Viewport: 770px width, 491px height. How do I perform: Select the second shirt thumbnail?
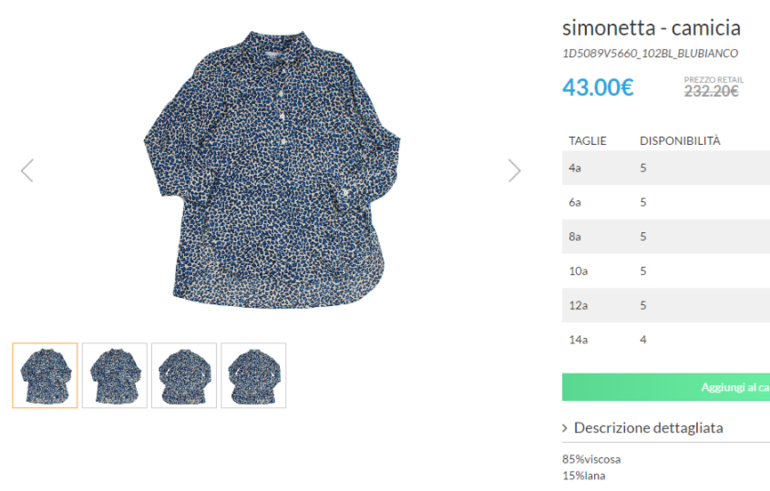(x=115, y=375)
